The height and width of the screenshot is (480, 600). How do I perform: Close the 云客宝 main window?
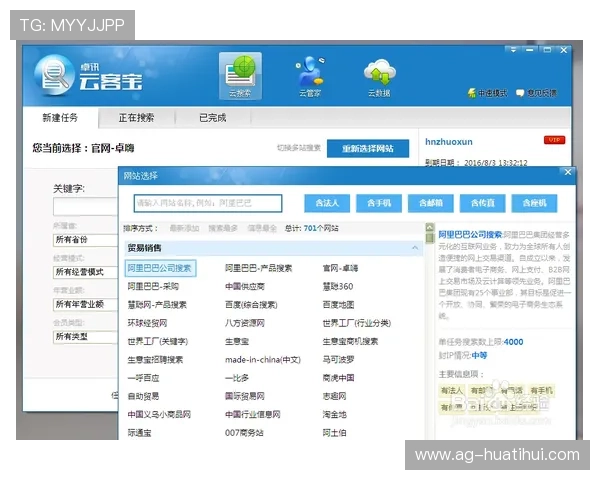[564, 50]
